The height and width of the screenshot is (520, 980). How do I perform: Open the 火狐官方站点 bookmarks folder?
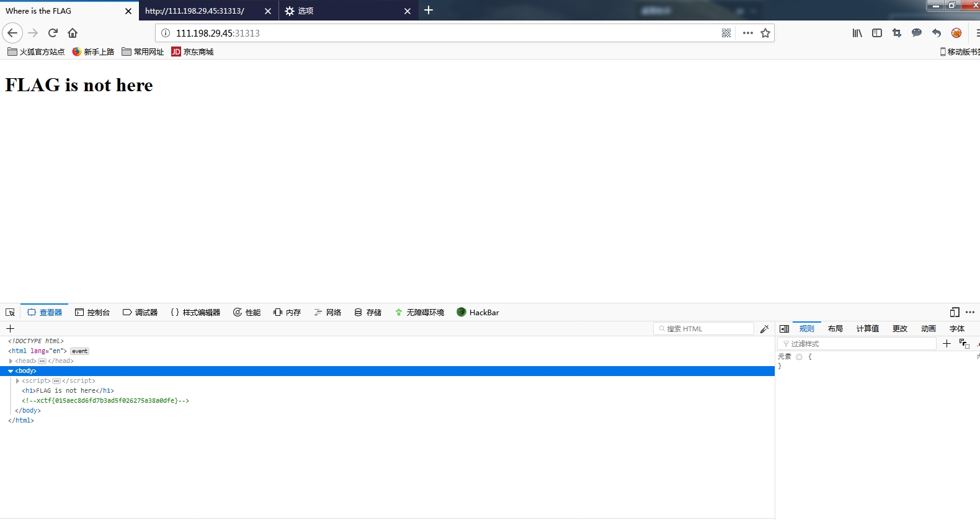36,52
